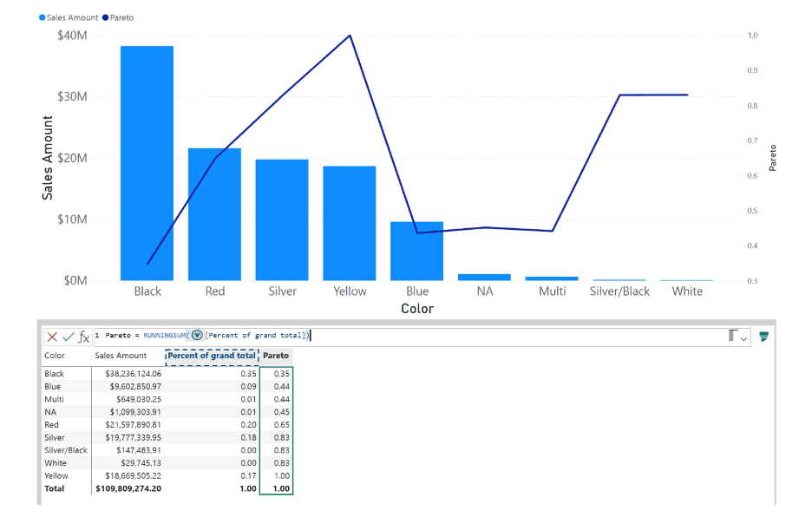Select the Sales Amount column header
The width and height of the screenshot is (812, 517).
coord(121,356)
